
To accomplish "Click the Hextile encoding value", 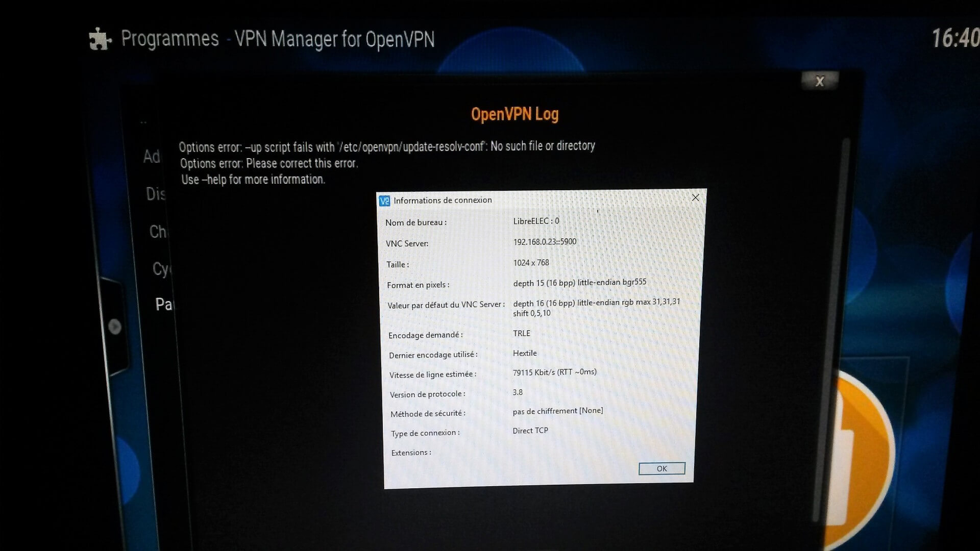I will [x=525, y=353].
